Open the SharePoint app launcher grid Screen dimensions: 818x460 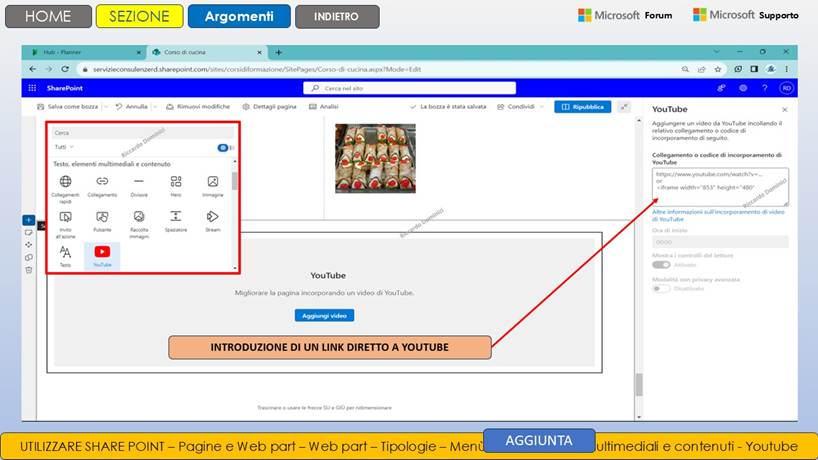point(32,88)
